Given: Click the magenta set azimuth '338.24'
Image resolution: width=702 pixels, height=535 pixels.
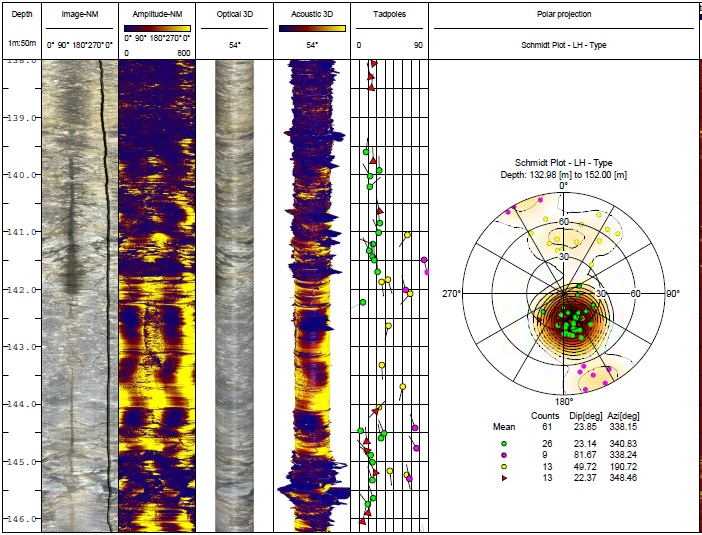Looking at the screenshot, I should [x=623, y=455].
